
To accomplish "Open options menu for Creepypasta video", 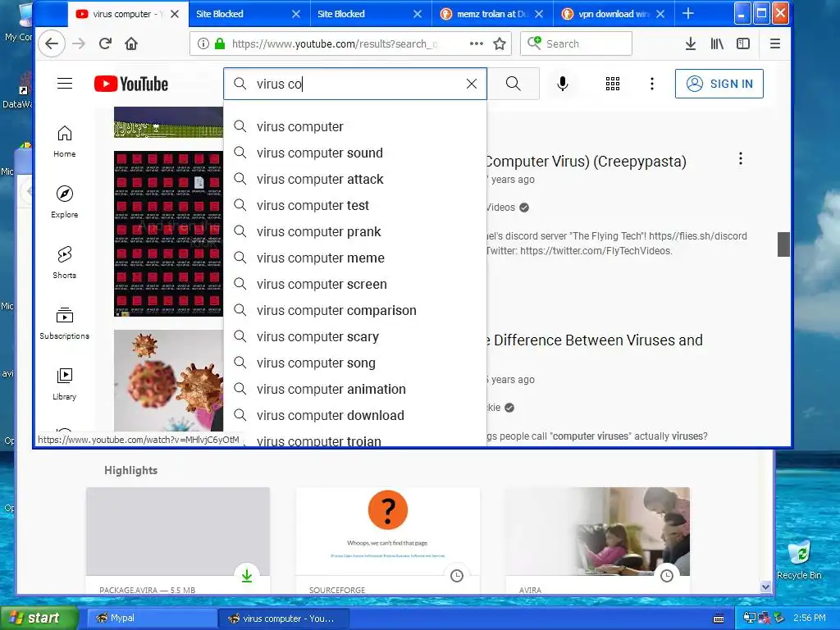I will (741, 158).
